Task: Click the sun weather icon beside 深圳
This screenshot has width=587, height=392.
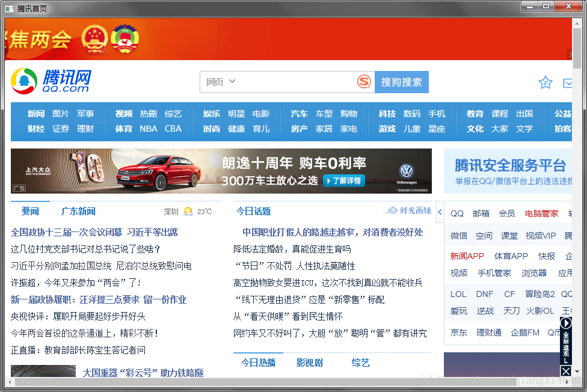Action: [x=189, y=211]
